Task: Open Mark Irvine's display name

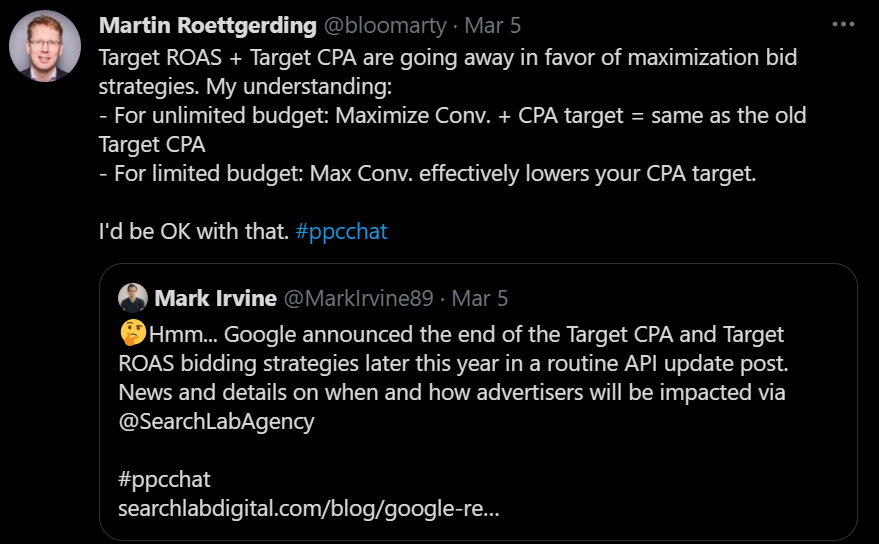Action: tap(216, 298)
